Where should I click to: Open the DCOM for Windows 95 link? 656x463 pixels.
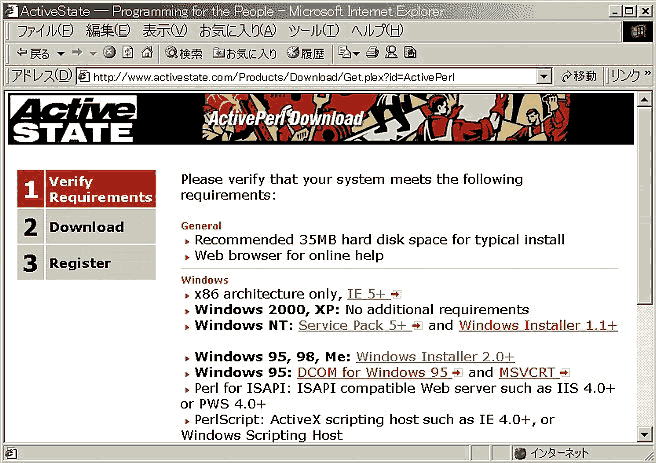(x=380, y=372)
